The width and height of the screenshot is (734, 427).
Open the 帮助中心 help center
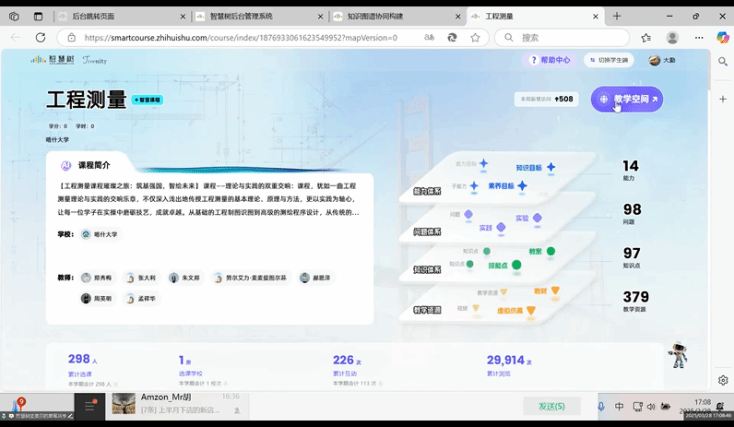[x=549, y=60]
